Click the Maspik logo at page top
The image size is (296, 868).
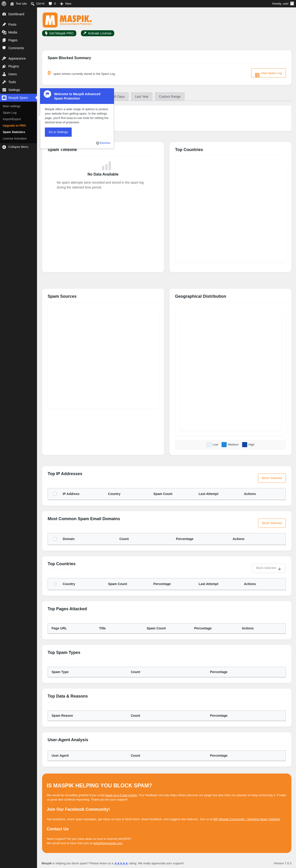click(x=67, y=20)
